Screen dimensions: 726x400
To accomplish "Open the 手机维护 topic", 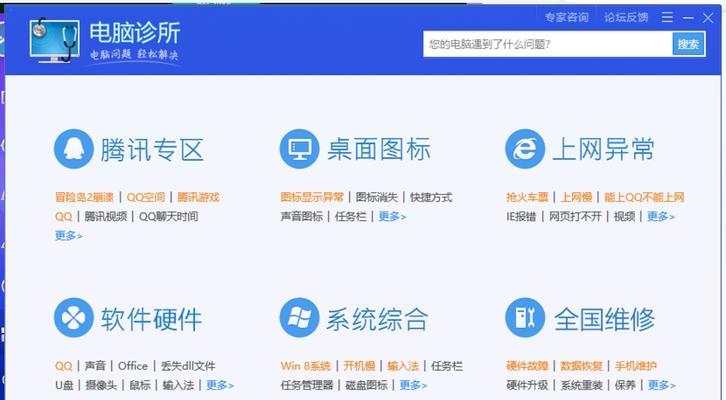I will pos(636,366).
